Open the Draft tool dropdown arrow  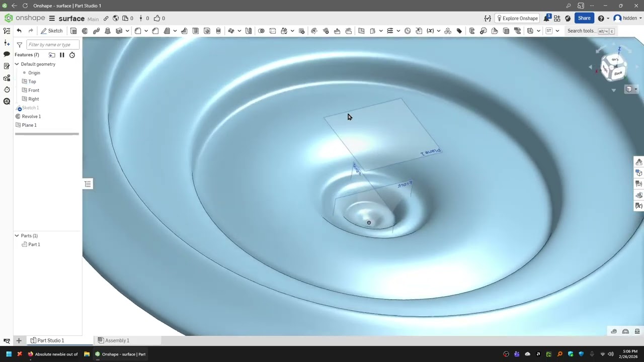coord(175,31)
